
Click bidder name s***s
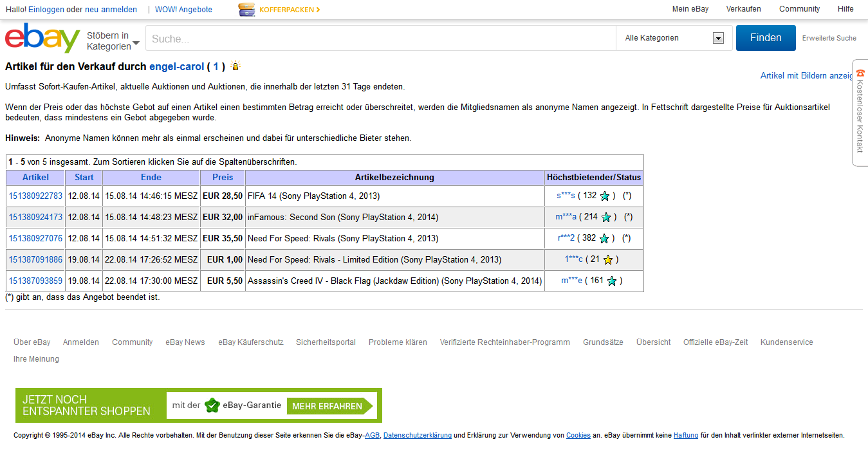click(x=566, y=196)
